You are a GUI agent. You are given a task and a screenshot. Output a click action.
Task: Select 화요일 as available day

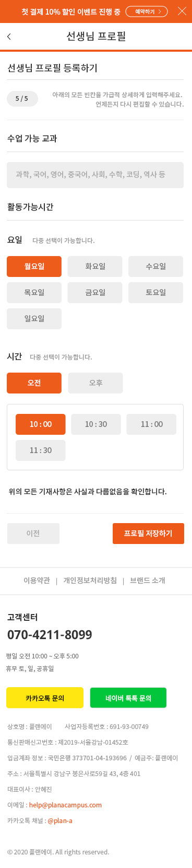coord(95,267)
